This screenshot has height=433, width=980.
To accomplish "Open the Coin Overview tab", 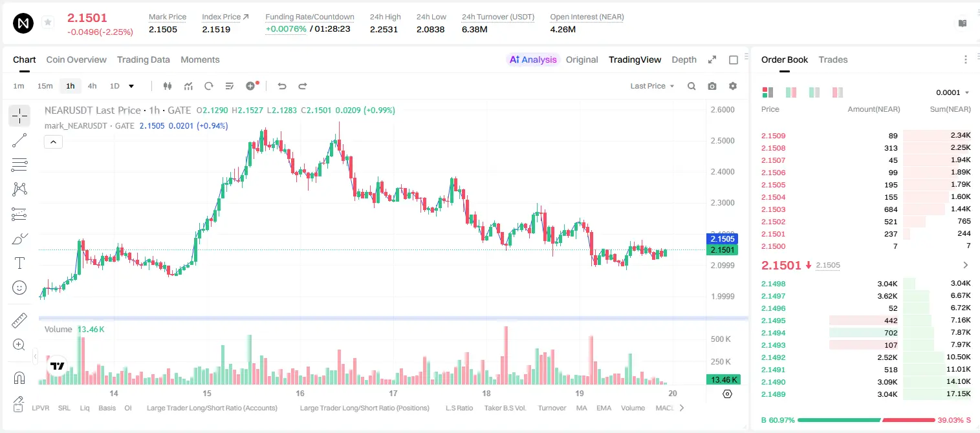I will pyautogui.click(x=76, y=59).
